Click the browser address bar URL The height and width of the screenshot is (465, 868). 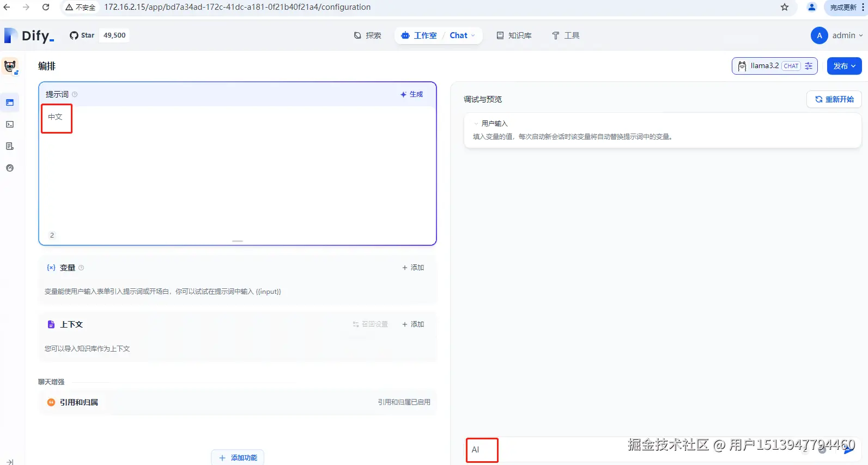tap(238, 7)
